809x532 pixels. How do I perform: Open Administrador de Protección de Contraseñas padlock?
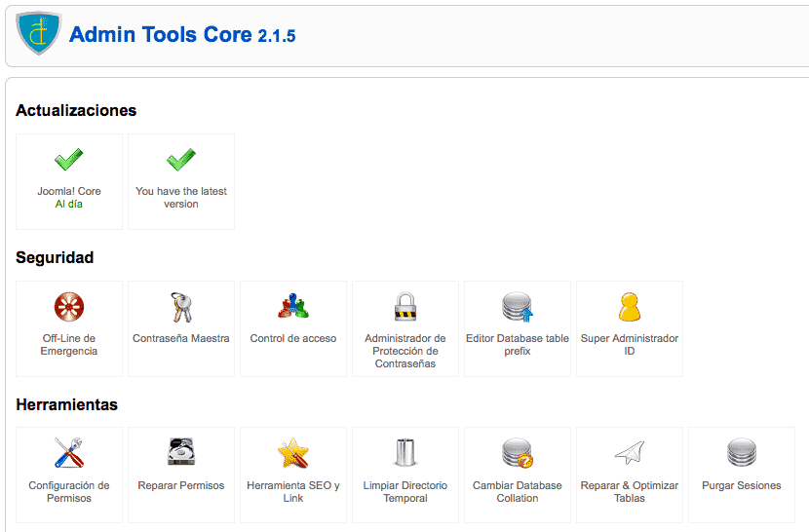pos(405,307)
